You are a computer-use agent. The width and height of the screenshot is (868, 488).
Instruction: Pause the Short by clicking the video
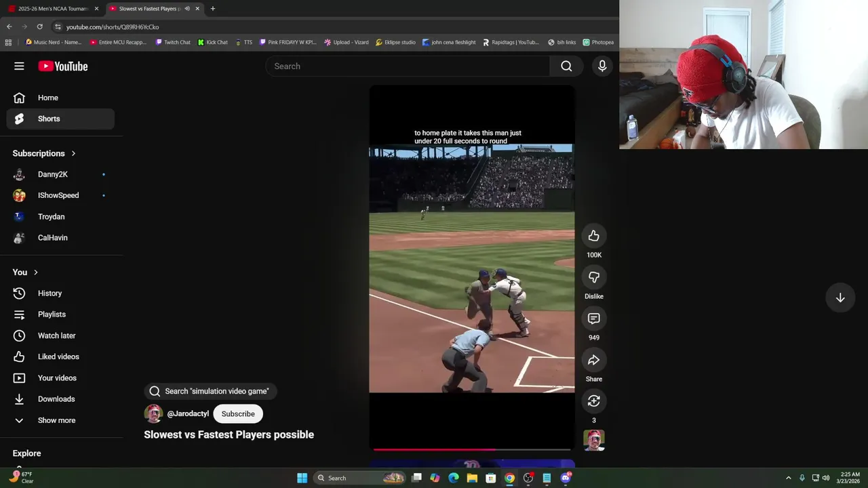click(472, 268)
